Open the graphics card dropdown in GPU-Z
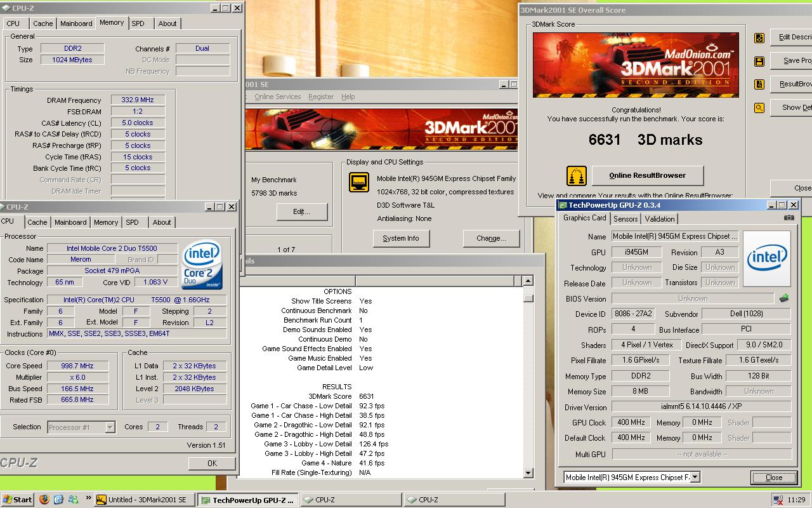812x508 pixels. [x=695, y=477]
